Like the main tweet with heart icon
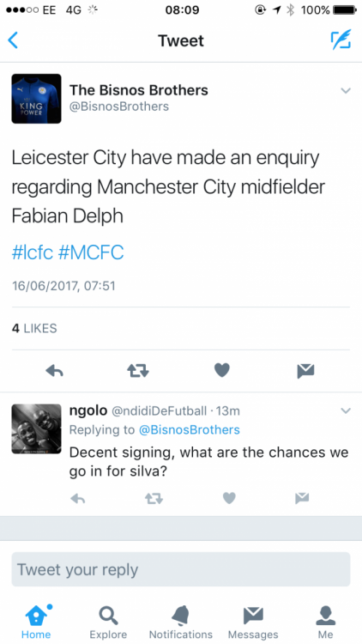 (x=222, y=370)
